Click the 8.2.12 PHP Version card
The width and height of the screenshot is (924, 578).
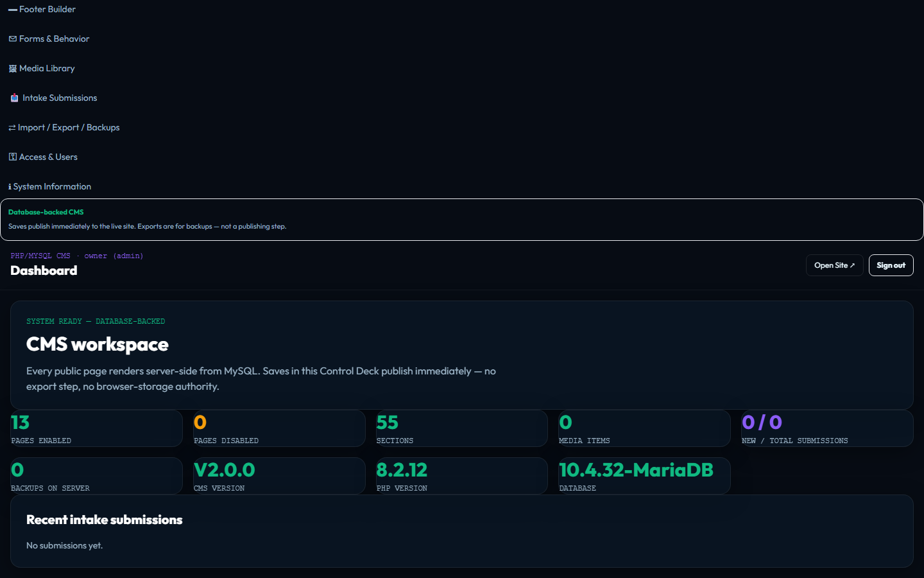(x=461, y=476)
